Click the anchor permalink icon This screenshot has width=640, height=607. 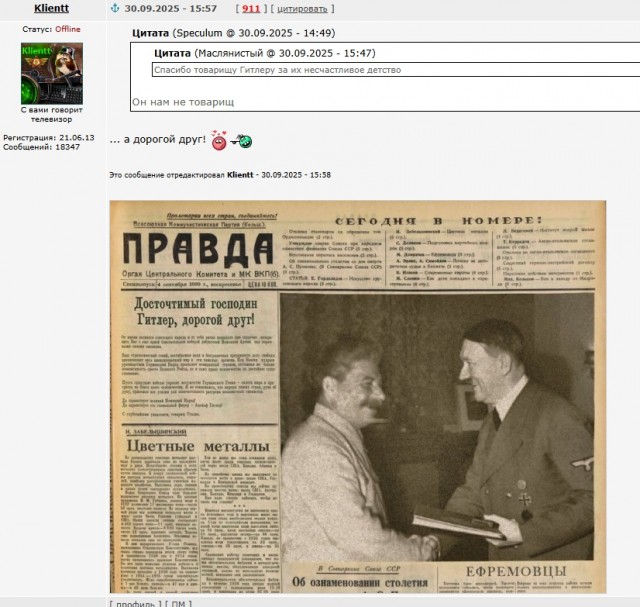(x=115, y=8)
